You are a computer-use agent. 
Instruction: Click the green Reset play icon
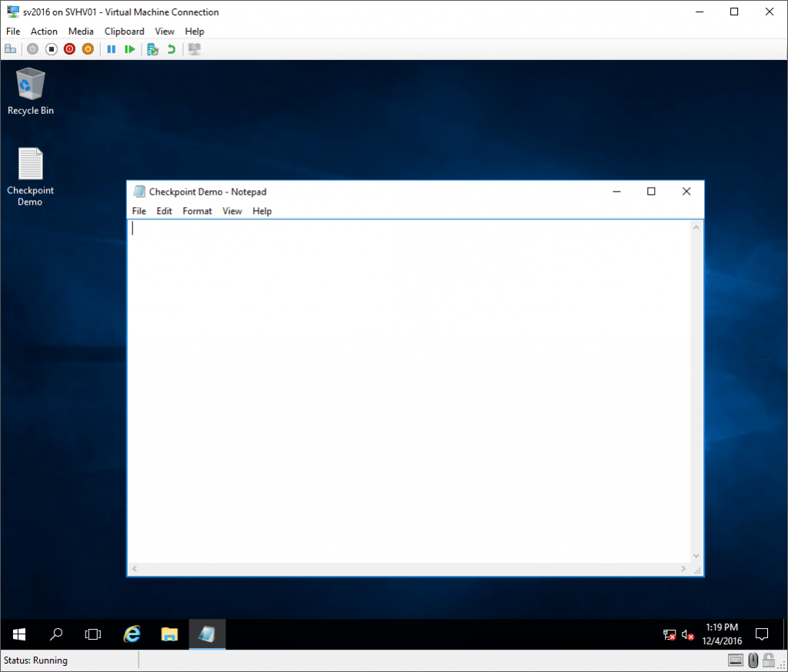[x=129, y=49]
